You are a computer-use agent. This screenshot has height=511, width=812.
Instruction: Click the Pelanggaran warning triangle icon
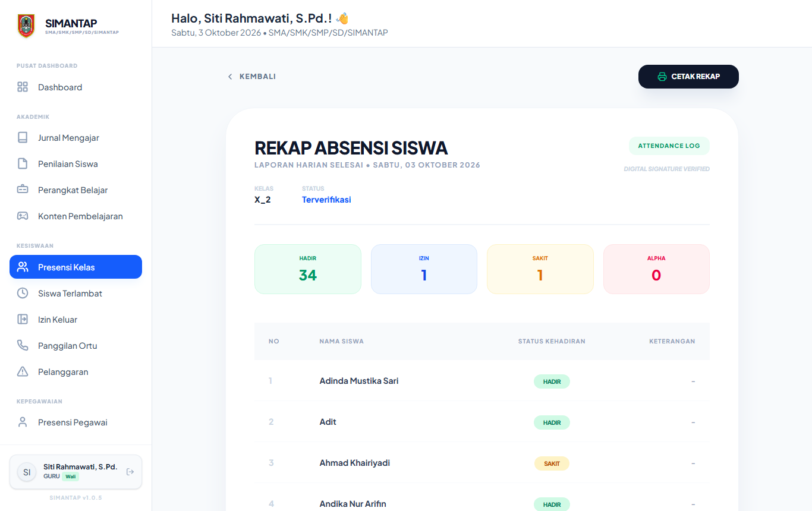pyautogui.click(x=23, y=372)
